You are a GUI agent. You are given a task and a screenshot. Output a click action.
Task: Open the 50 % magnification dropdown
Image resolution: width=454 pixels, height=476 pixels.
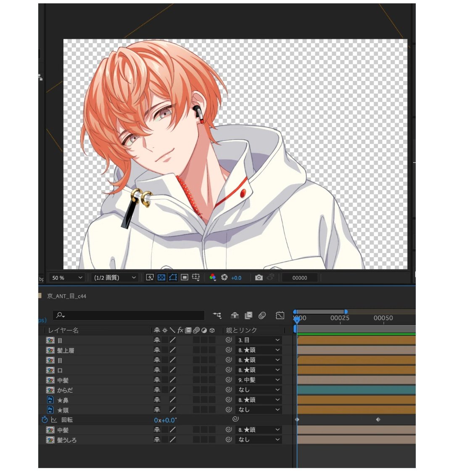(x=67, y=277)
